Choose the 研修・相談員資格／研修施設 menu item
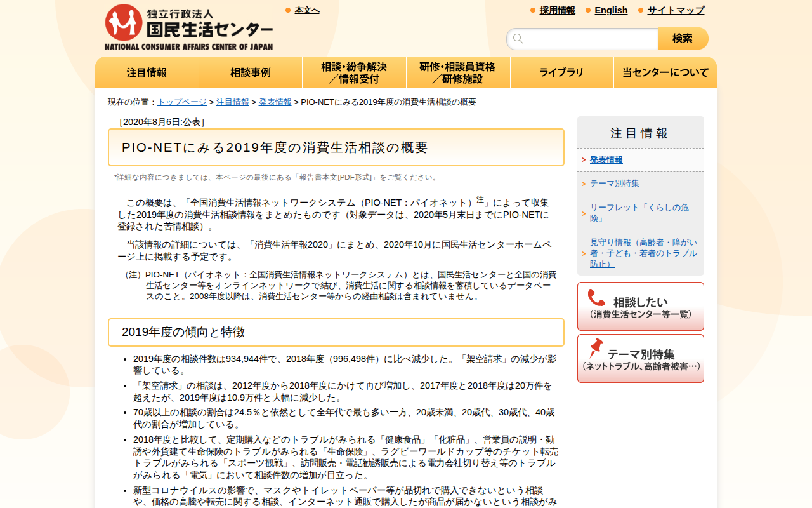The image size is (812, 508). pos(458,72)
